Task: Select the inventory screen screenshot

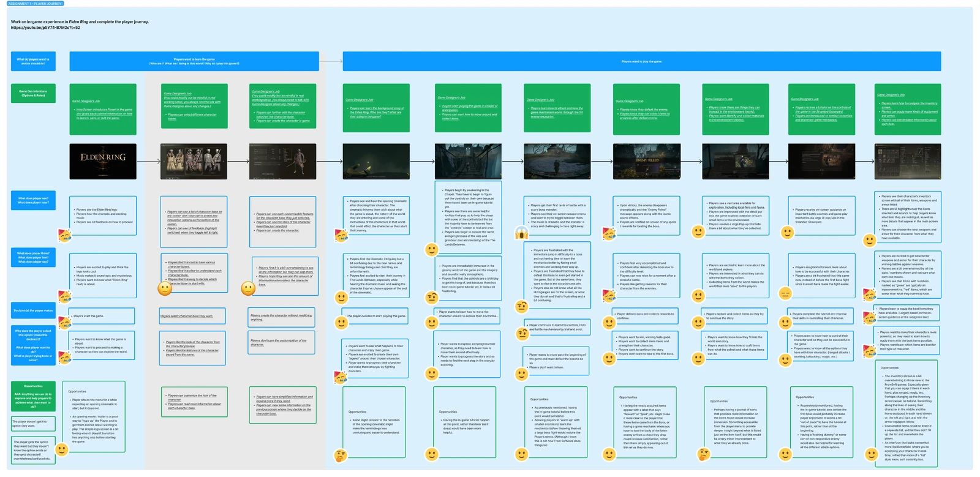Action: point(908,162)
